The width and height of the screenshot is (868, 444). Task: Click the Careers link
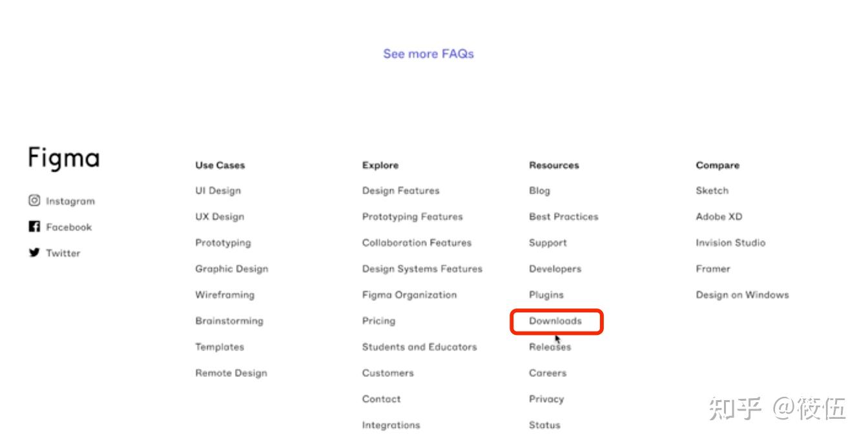coord(547,373)
